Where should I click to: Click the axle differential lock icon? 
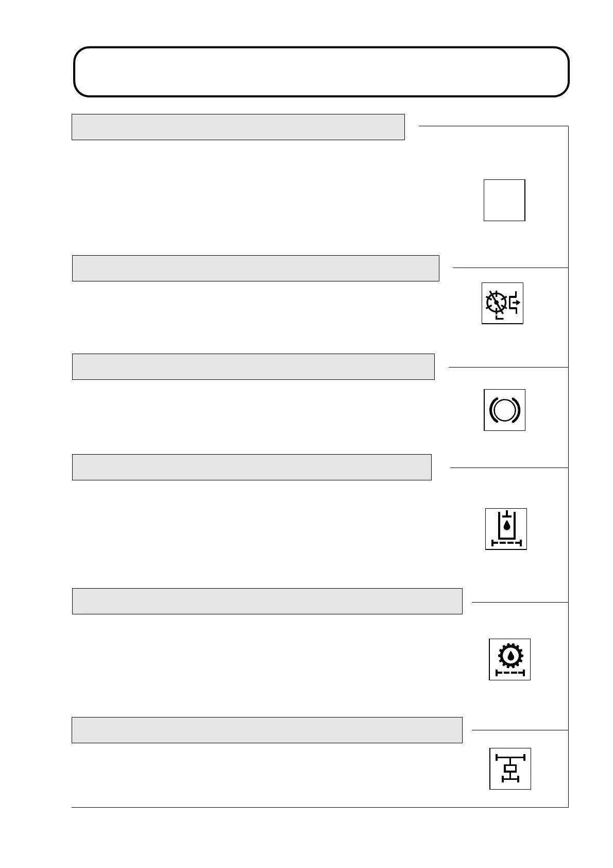point(510,769)
